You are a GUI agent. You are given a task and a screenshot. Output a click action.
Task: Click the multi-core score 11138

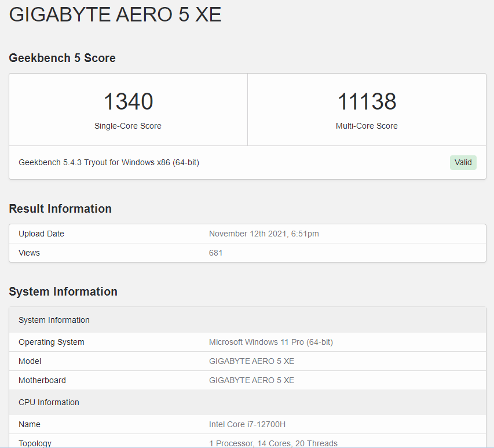pyautogui.click(x=367, y=102)
